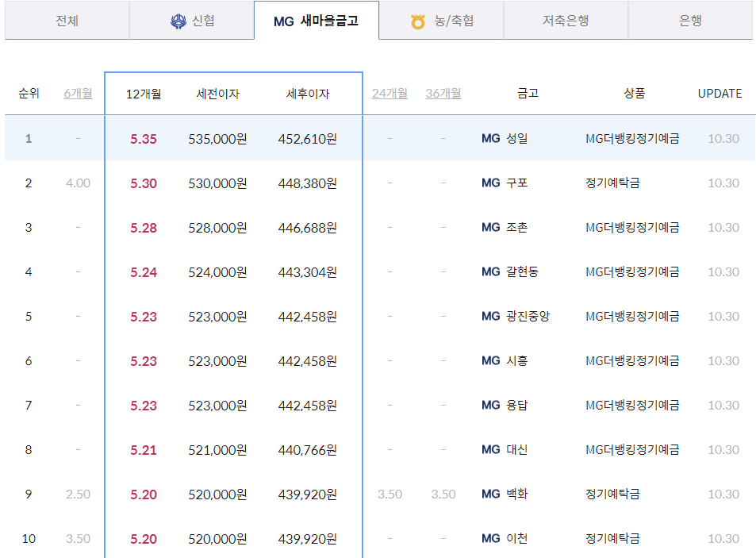Click the 금고 column header
The height and width of the screenshot is (558, 756).
(528, 93)
